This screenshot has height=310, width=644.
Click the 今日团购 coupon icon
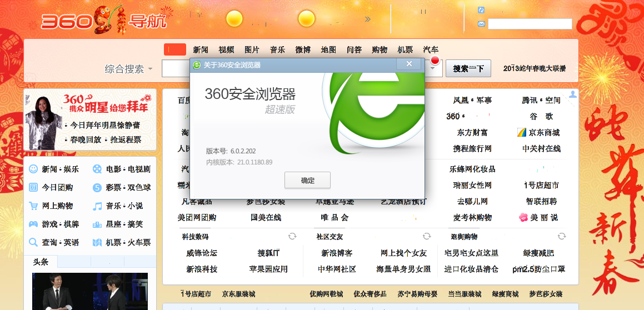point(33,187)
